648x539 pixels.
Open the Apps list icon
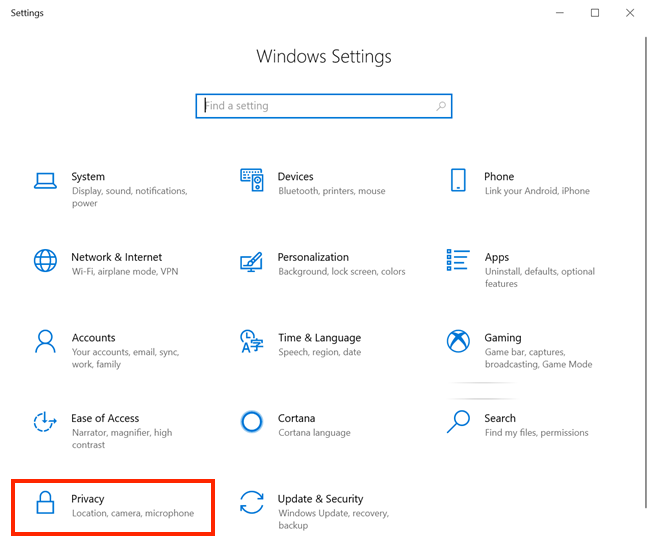click(x=458, y=260)
